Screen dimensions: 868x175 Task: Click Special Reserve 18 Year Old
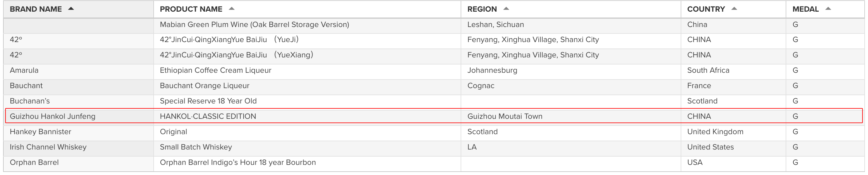click(208, 101)
